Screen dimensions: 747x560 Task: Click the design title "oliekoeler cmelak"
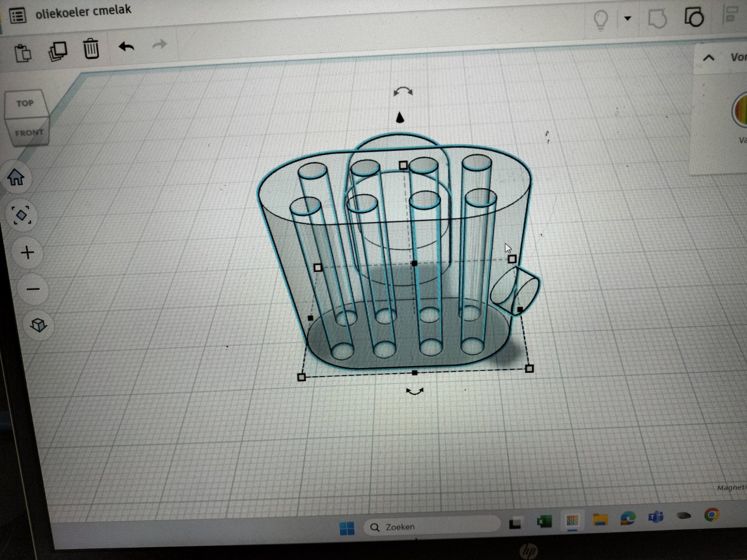(83, 12)
